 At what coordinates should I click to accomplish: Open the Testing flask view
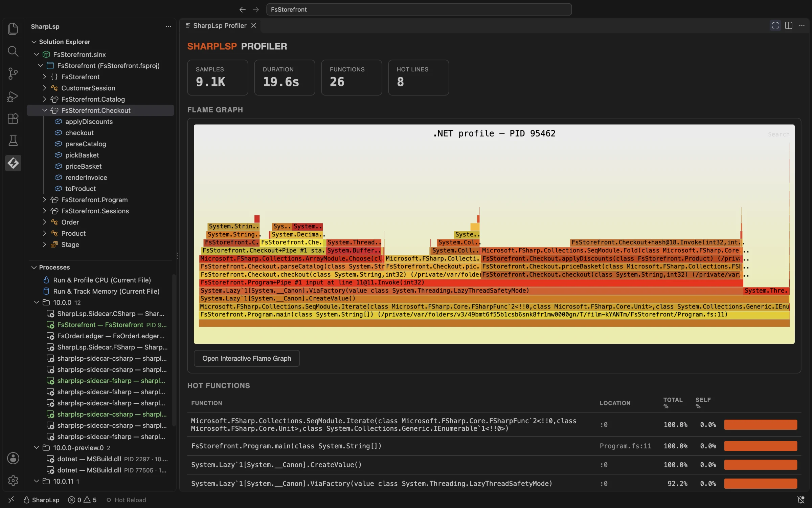click(13, 141)
